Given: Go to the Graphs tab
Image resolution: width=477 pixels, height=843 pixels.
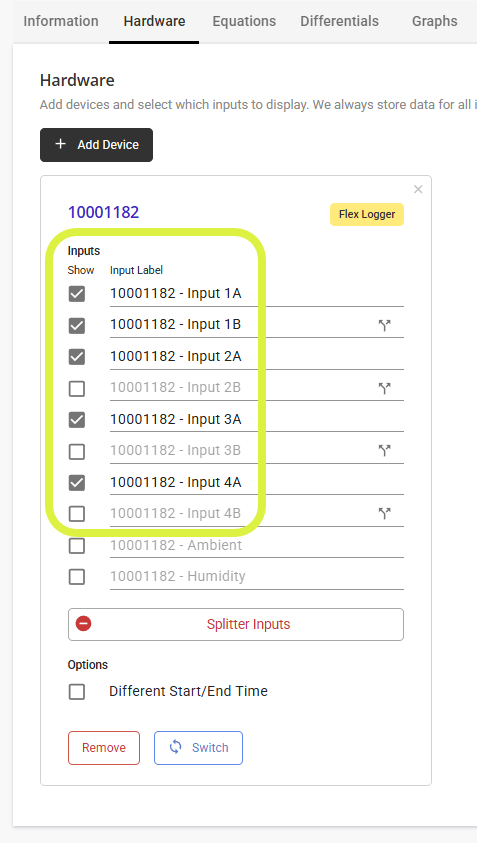Looking at the screenshot, I should (x=435, y=22).
